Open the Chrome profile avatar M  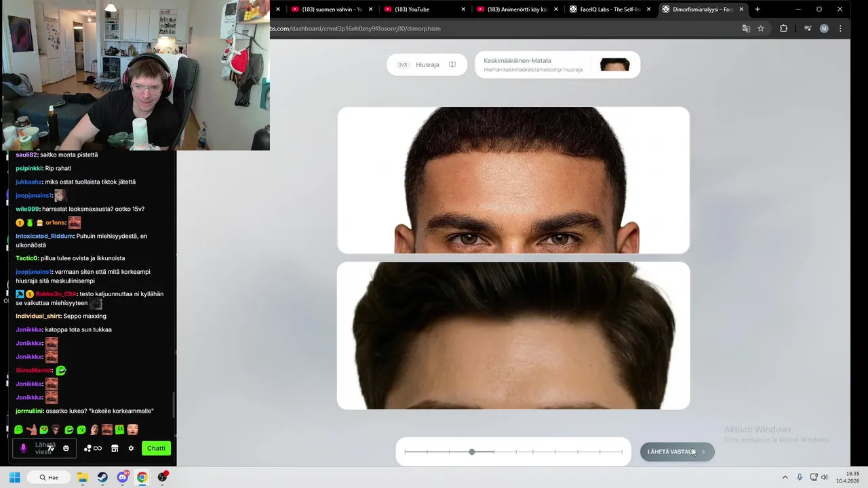[x=824, y=28]
